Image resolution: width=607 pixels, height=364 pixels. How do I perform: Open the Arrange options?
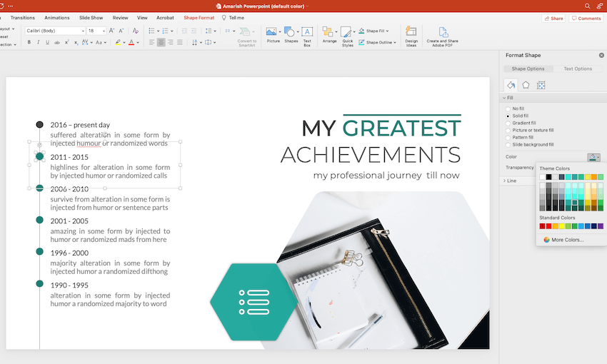329,35
